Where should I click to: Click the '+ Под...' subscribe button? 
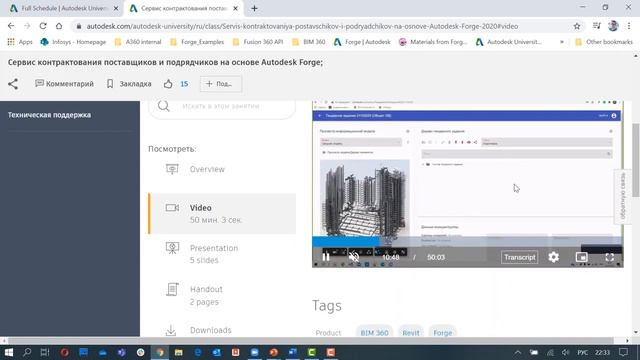tap(221, 84)
